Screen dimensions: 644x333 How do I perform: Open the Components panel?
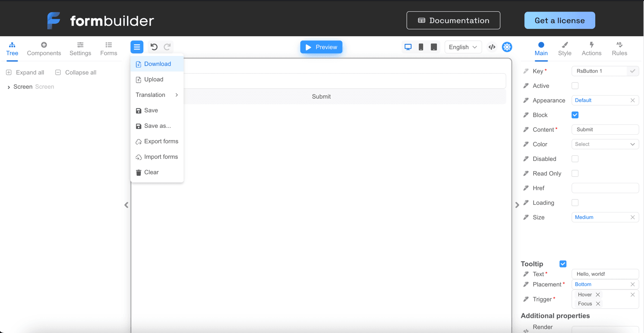44,49
